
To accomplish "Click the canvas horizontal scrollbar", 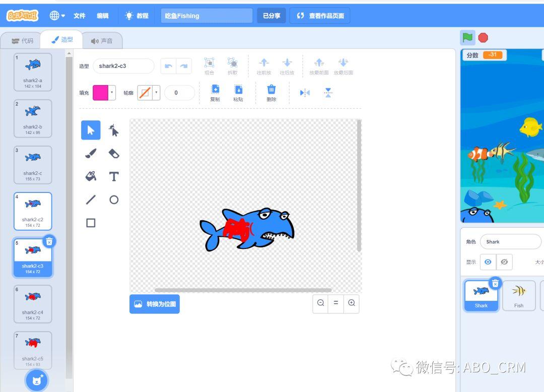I will click(x=243, y=290).
